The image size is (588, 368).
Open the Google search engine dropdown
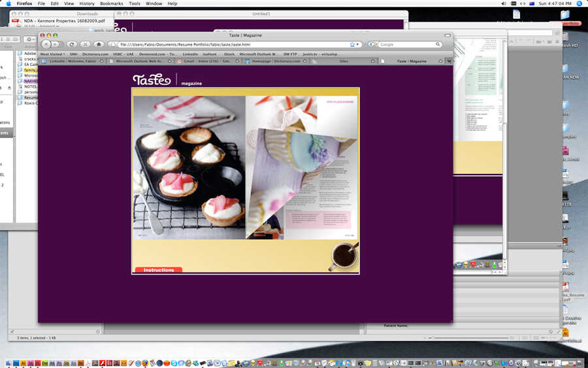tap(373, 44)
